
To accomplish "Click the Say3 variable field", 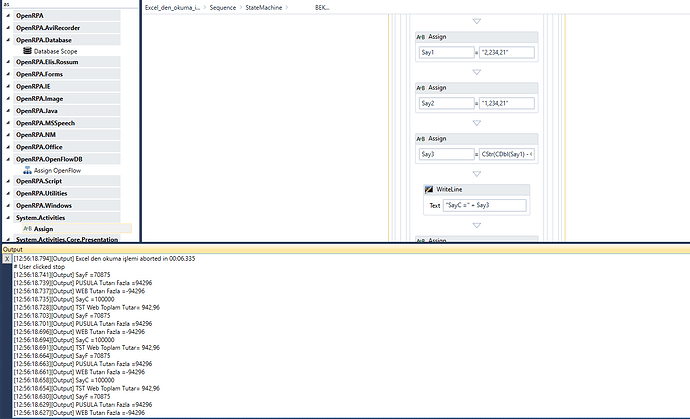I will point(446,154).
